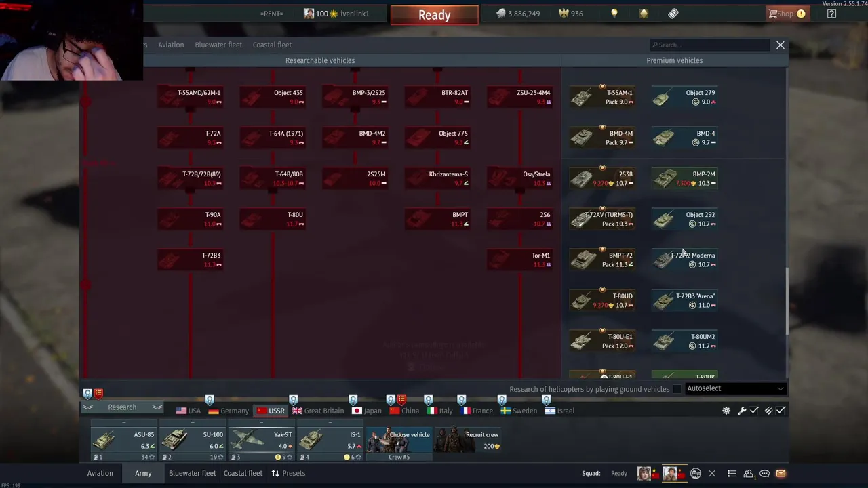Toggle the double-slash checkmark option
Viewport: 868px width, 488px height.
[x=768, y=411]
